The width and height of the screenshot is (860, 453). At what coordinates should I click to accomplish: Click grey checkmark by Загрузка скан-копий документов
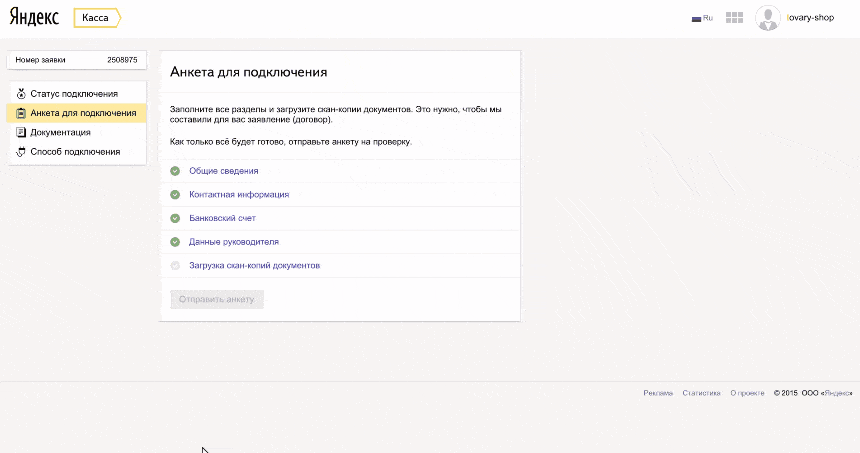[x=175, y=266]
